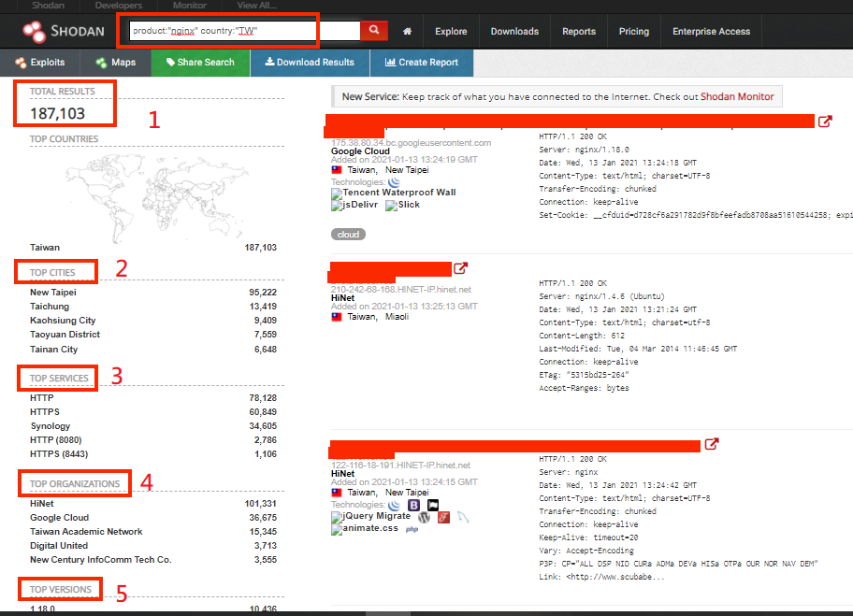Click the Bootstrap B technology icon
The width and height of the screenshot is (853, 616).
[x=413, y=505]
